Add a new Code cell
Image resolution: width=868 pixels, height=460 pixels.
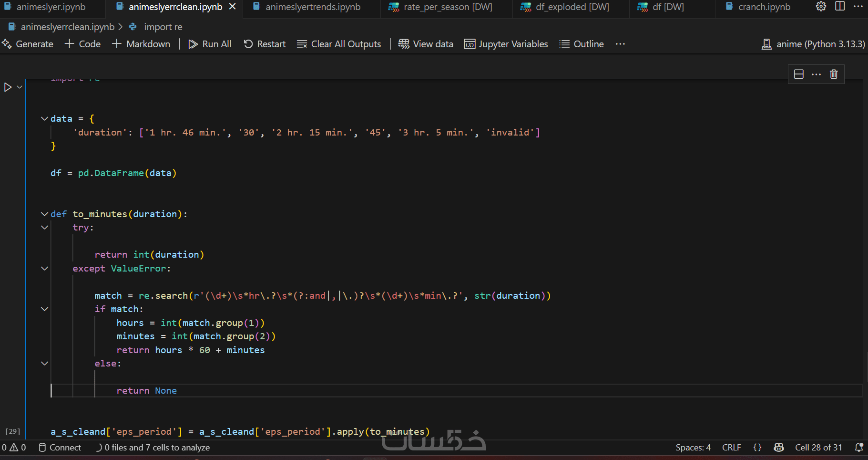pyautogui.click(x=83, y=44)
